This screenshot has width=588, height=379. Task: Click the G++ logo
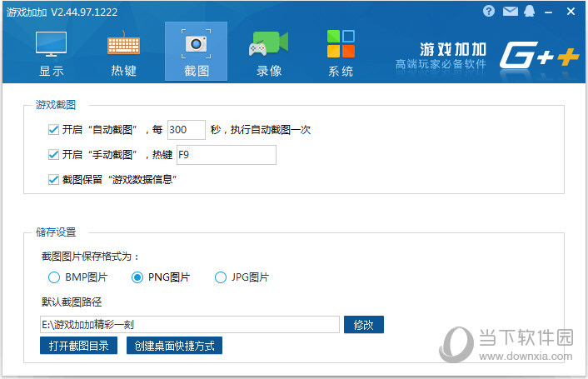pos(539,56)
